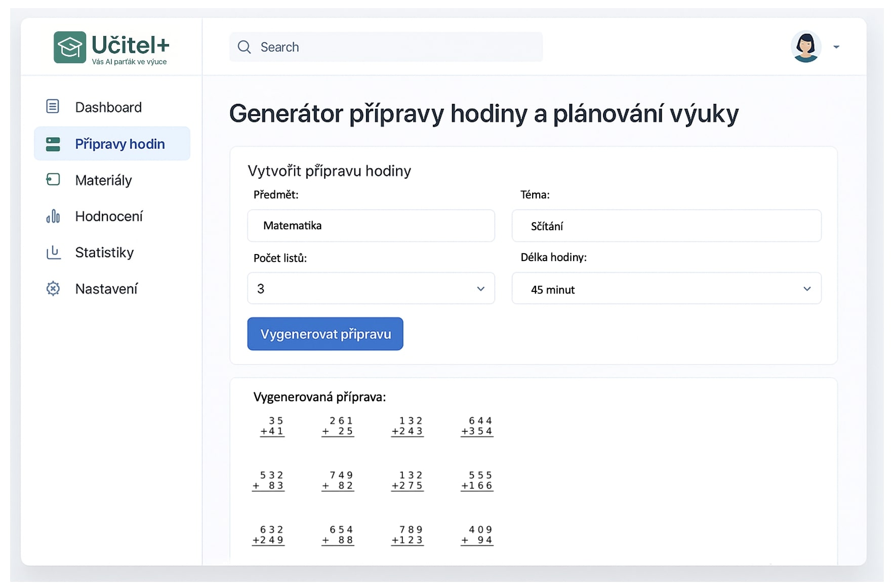The height and width of the screenshot is (588, 892).
Task: Click the Hodnocení bar chart icon
Action: tap(53, 217)
